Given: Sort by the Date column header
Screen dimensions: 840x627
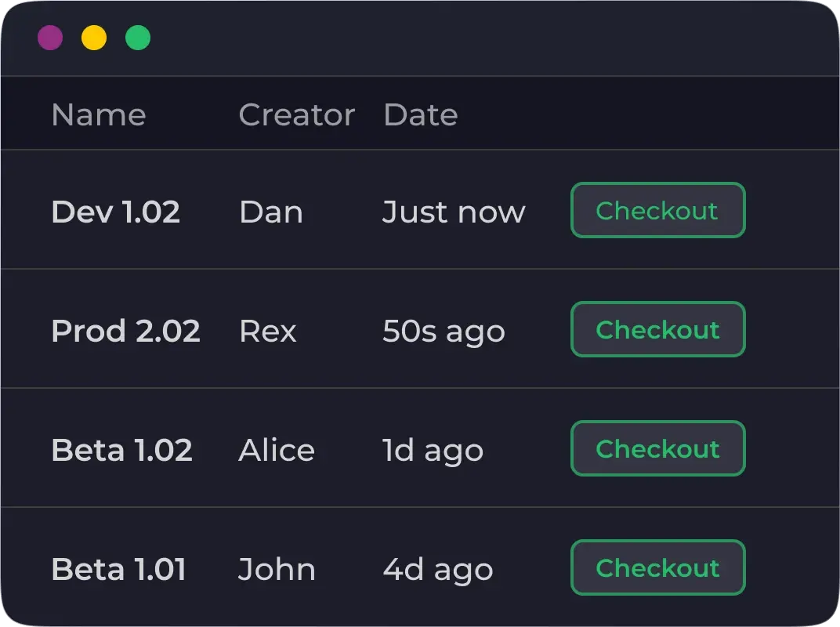Looking at the screenshot, I should [420, 114].
